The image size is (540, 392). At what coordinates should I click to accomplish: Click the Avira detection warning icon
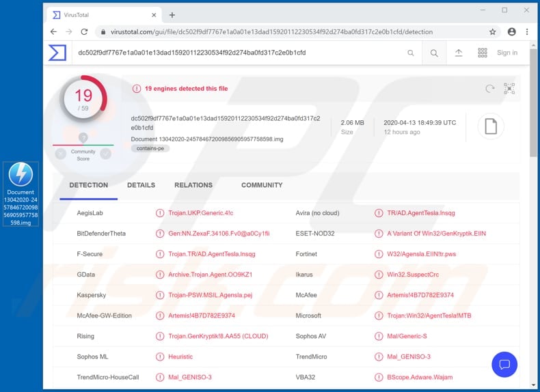point(379,213)
